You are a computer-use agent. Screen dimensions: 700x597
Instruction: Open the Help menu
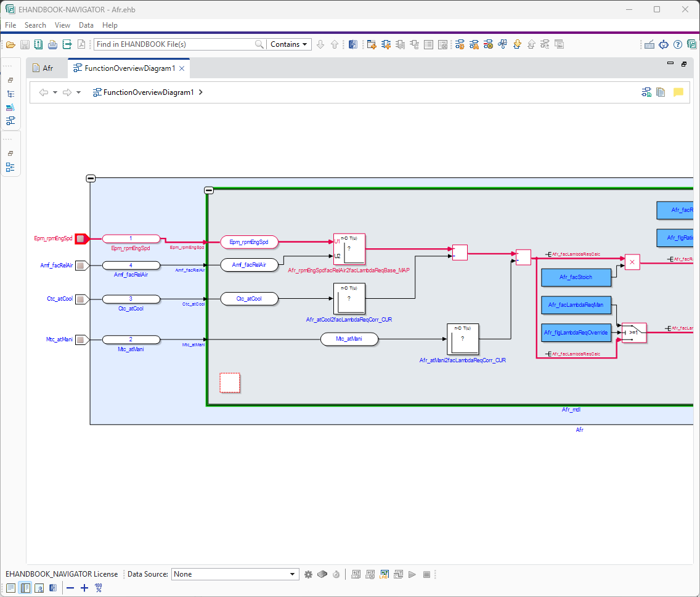(x=110, y=25)
